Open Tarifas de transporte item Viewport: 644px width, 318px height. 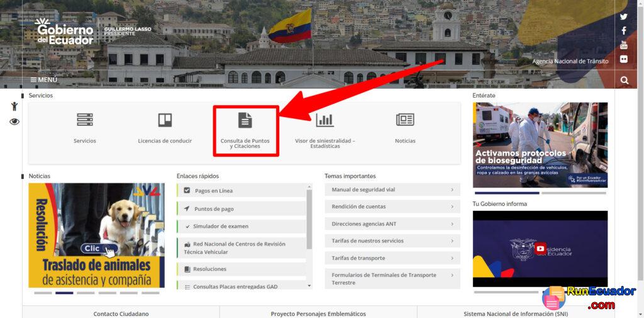392,258
